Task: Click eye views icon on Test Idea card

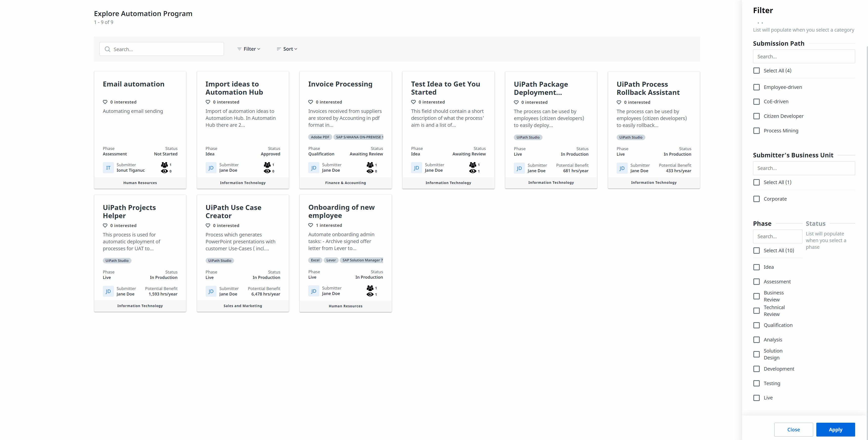Action: 473,171
